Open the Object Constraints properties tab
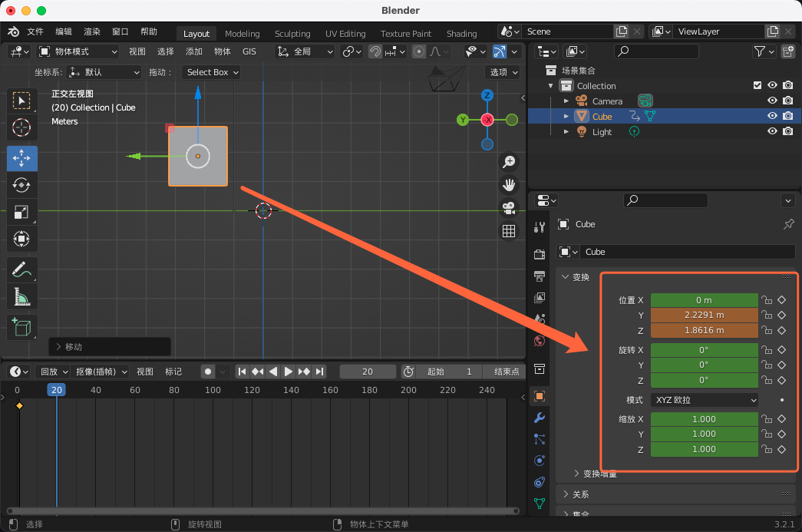This screenshot has height=532, width=802. tap(540, 482)
